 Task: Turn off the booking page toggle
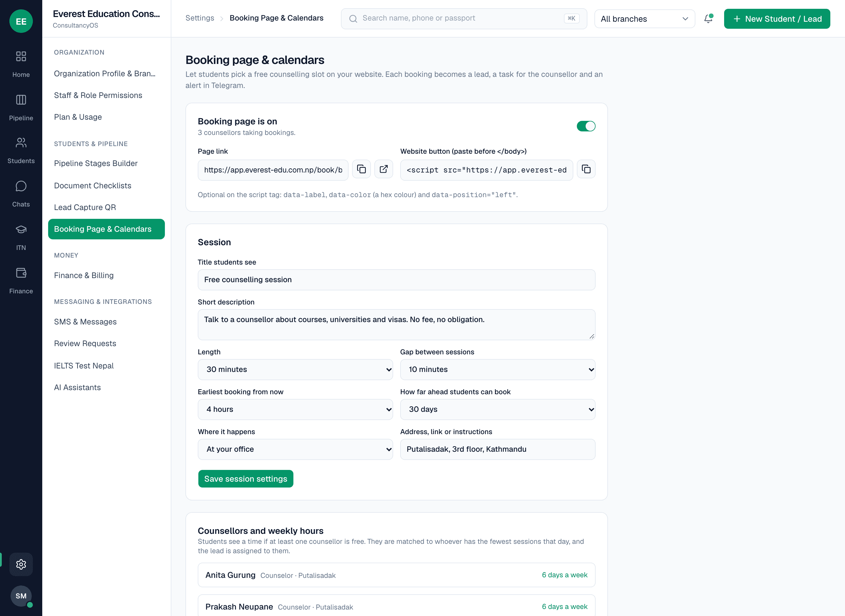coord(586,126)
